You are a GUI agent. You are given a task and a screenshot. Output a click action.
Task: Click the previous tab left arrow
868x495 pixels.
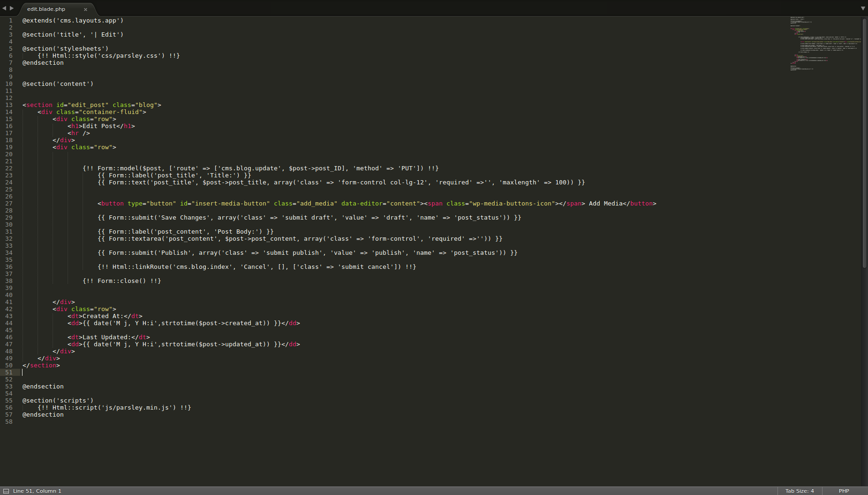pos(4,8)
